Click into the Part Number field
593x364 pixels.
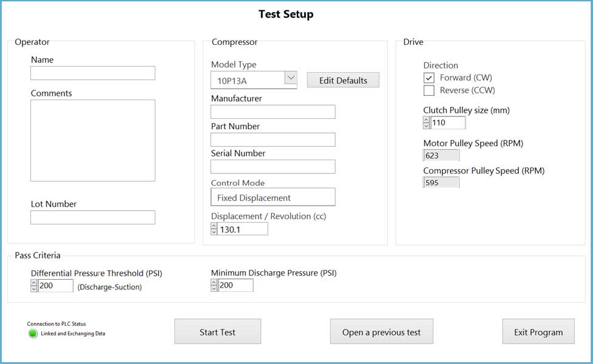(x=273, y=140)
